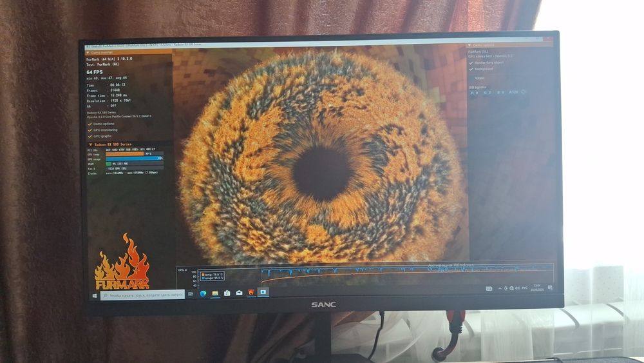Open the Mail app from the taskbar
The image size is (644, 363).
tap(239, 293)
